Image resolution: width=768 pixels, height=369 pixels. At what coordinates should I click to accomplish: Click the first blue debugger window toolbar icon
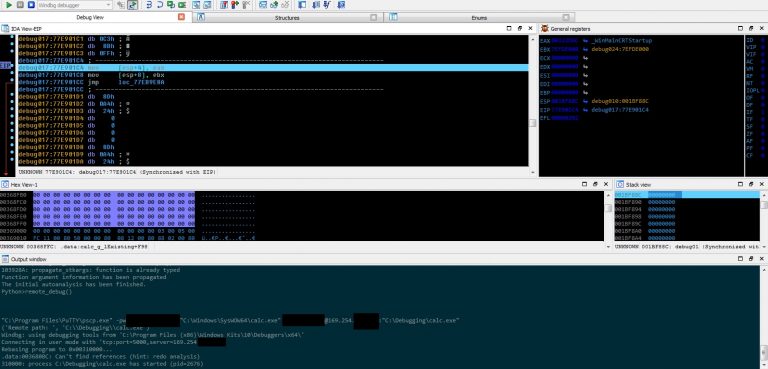click(196, 5)
